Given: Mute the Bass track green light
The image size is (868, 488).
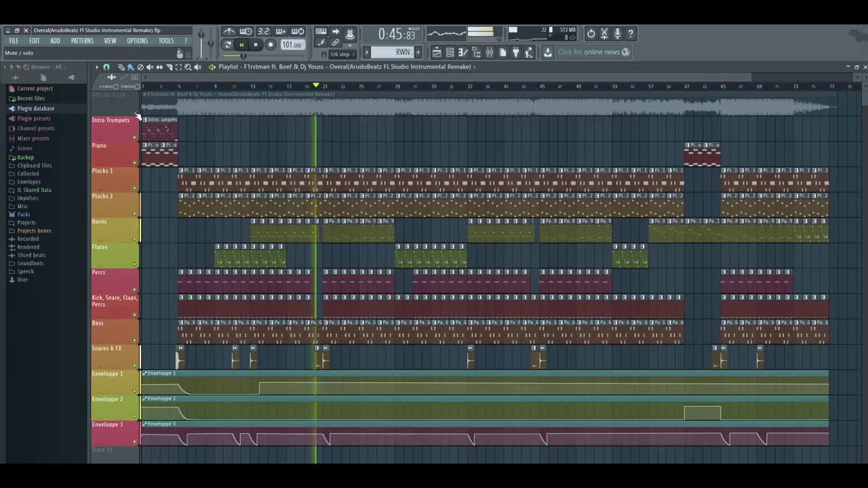Looking at the screenshot, I should [x=134, y=340].
